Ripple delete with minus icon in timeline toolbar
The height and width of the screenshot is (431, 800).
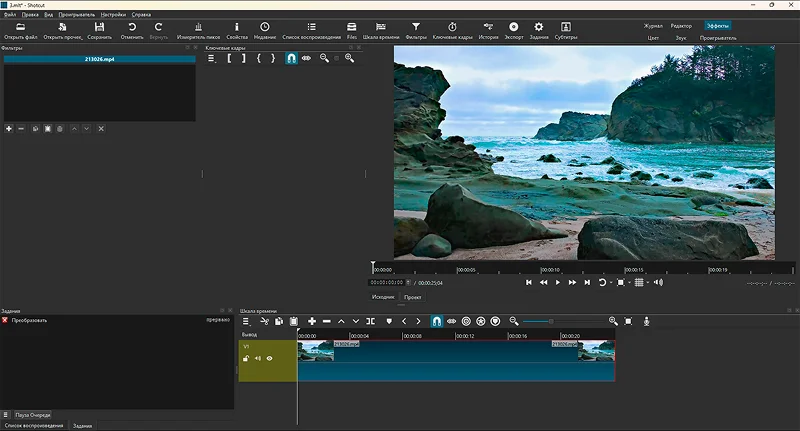pyautogui.click(x=327, y=321)
